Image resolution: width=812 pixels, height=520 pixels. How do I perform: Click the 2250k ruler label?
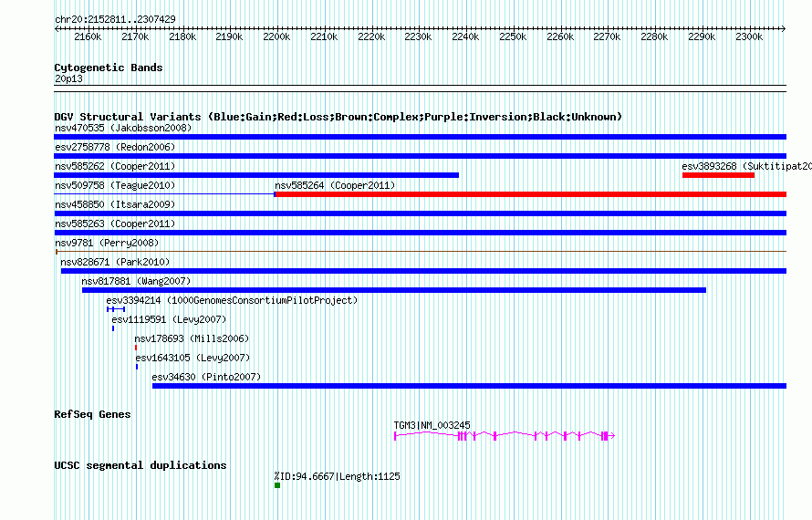pos(513,36)
